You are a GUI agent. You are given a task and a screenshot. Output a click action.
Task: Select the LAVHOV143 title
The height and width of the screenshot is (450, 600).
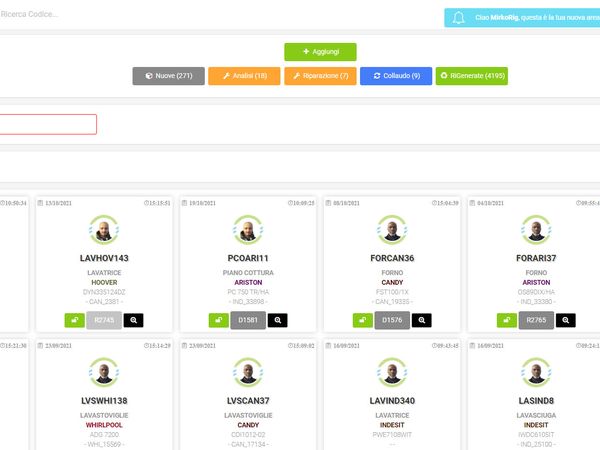tap(104, 258)
